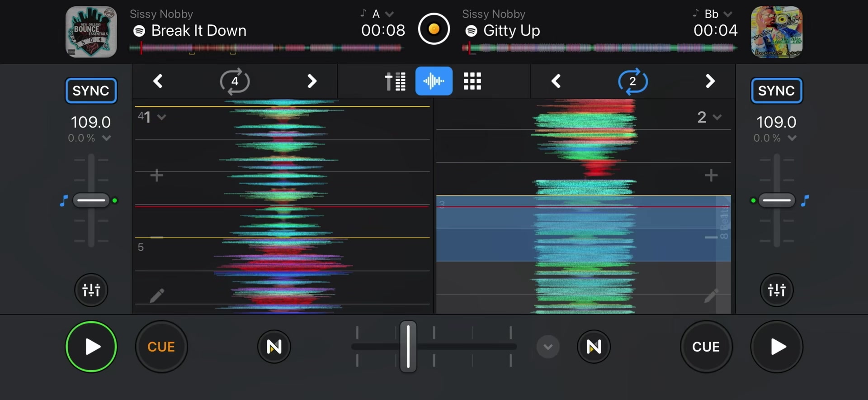Toggle the right deck 00:04 time display
The height and width of the screenshot is (400, 868).
click(715, 30)
